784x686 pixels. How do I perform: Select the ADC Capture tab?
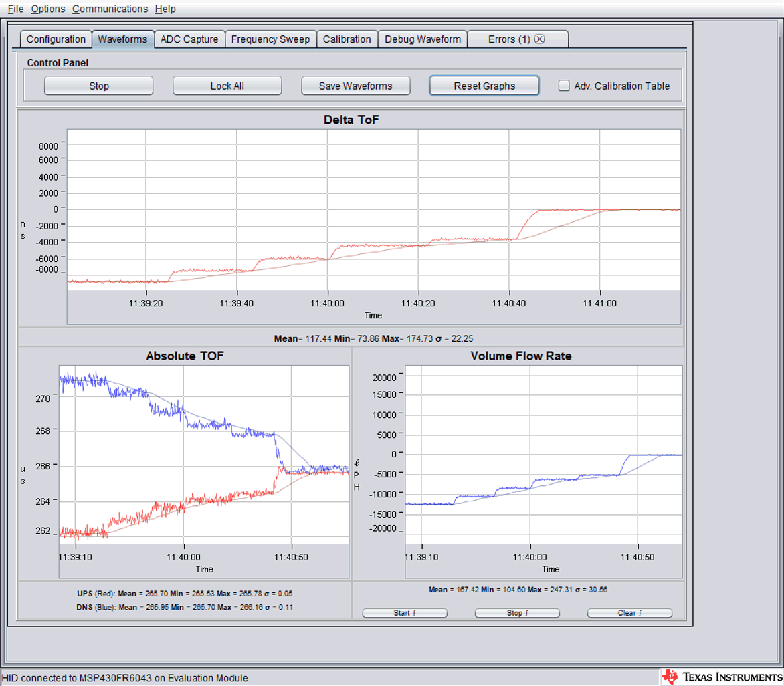189,39
